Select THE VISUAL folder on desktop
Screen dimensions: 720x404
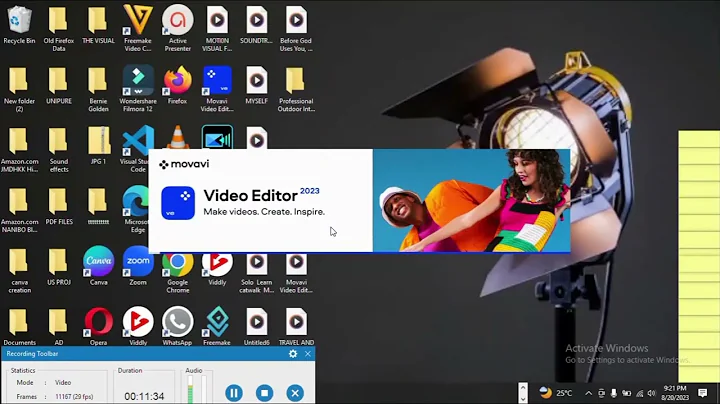pos(98,25)
